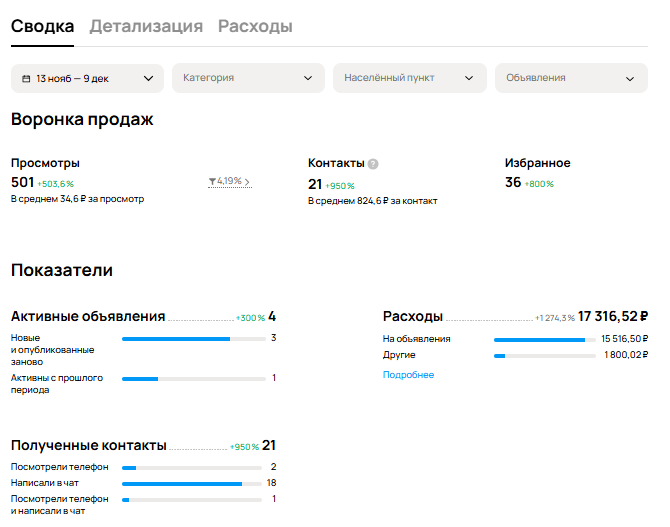Open the Расходы tab
Viewport: 670px width, 527px height.
pyautogui.click(x=255, y=27)
